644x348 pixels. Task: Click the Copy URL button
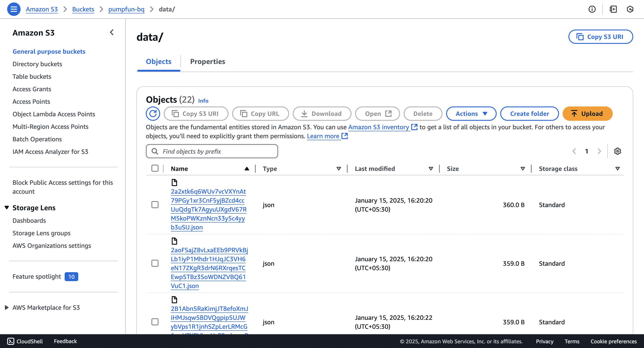(260, 114)
